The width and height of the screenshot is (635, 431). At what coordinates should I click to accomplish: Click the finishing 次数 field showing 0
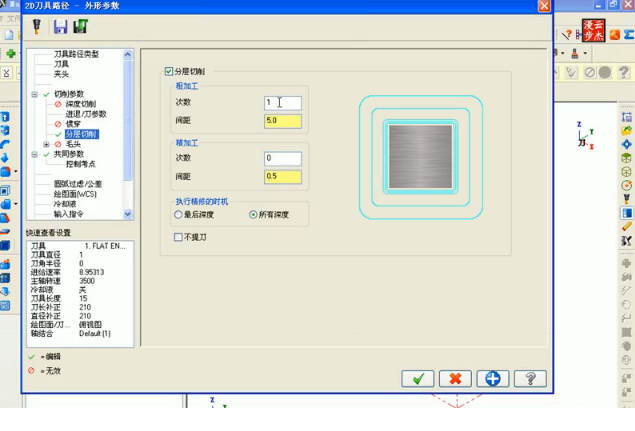(283, 159)
